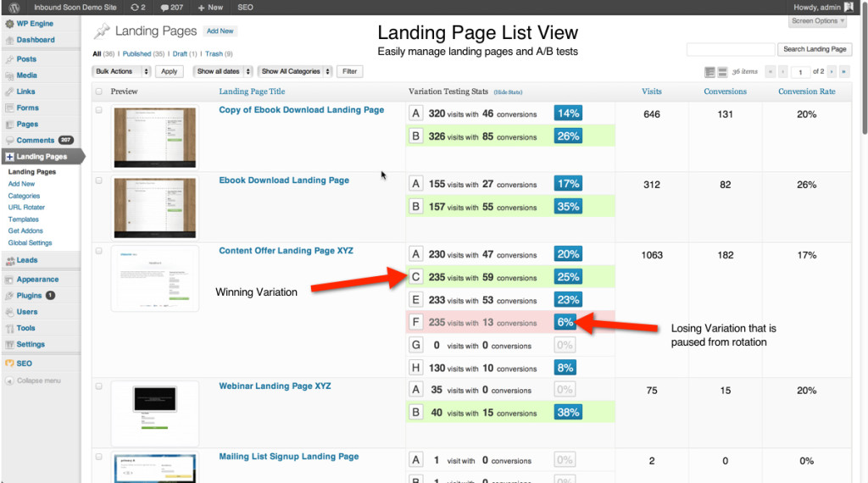Image resolution: width=868 pixels, height=483 pixels.
Task: Click the admin avatar icon
Action: coord(849,7)
